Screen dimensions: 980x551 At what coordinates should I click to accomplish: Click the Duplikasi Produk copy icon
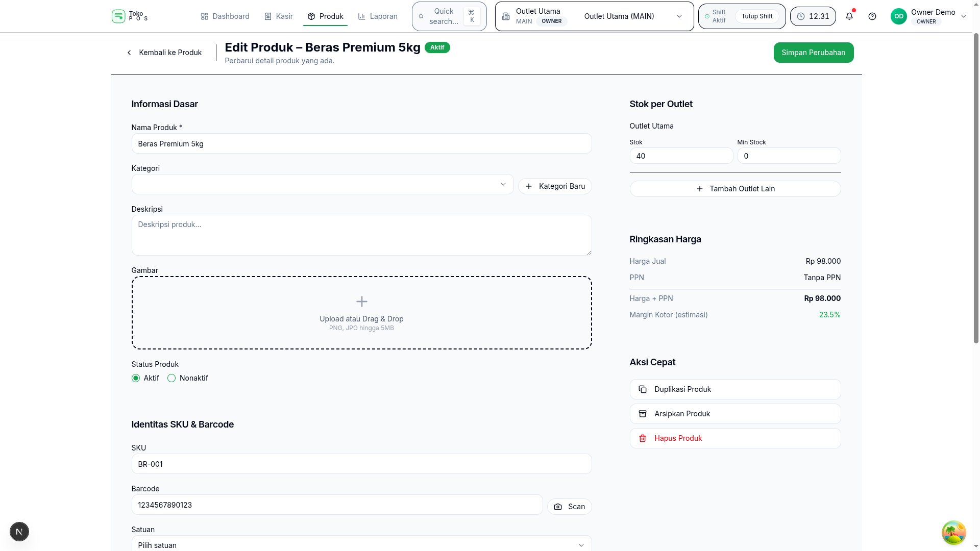point(643,389)
